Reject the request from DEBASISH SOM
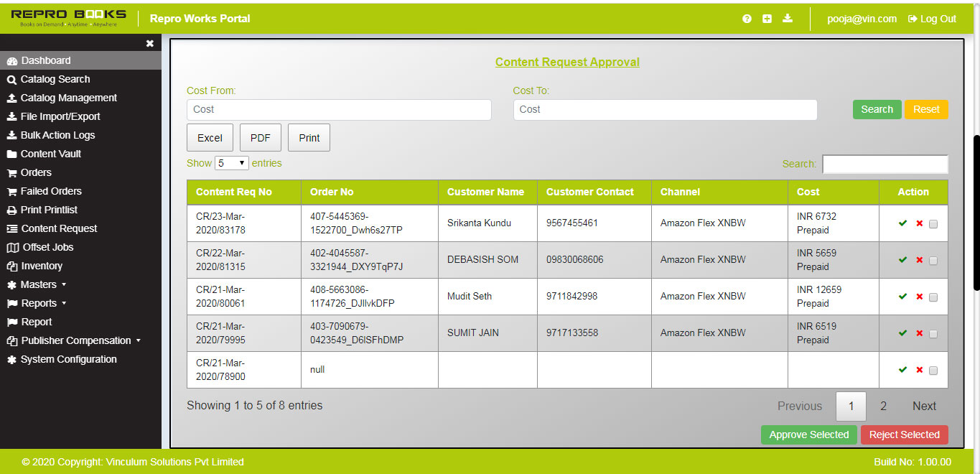This screenshot has width=980, height=474. (x=919, y=260)
